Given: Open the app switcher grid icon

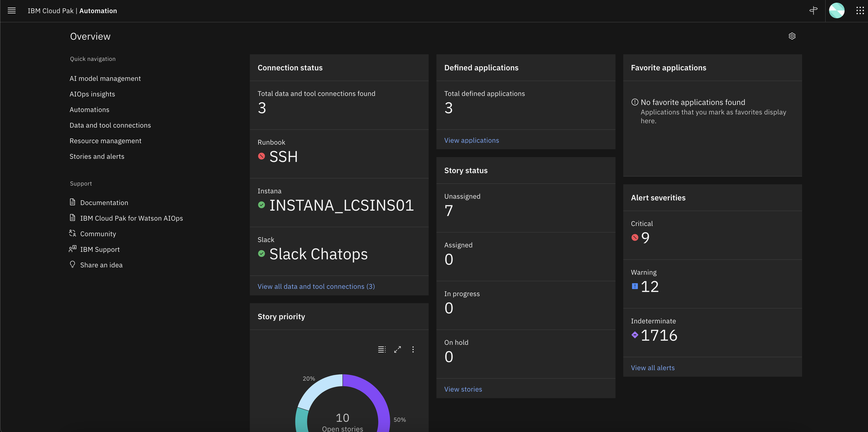Looking at the screenshot, I should point(860,11).
